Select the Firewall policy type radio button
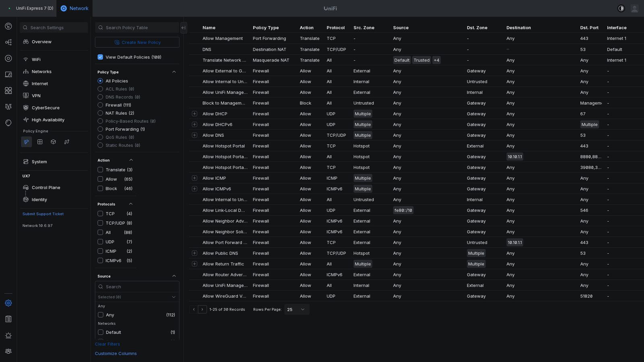The image size is (644, 362). click(x=100, y=105)
